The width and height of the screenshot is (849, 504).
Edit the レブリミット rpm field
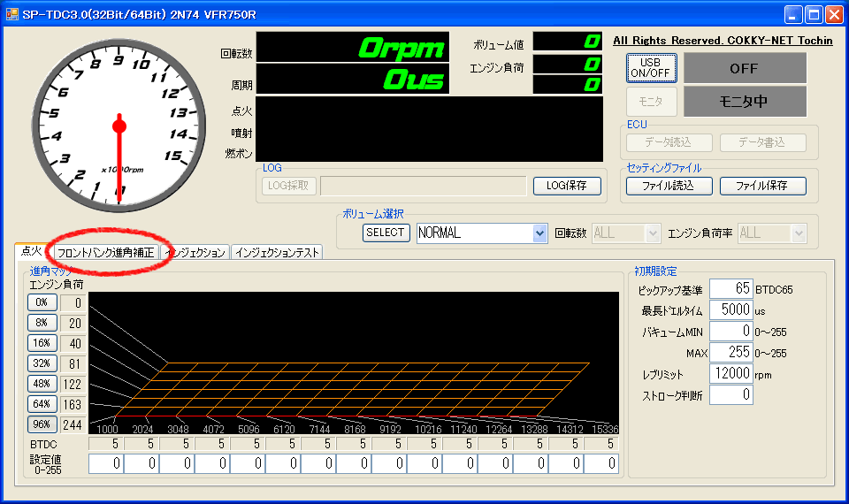[730, 374]
